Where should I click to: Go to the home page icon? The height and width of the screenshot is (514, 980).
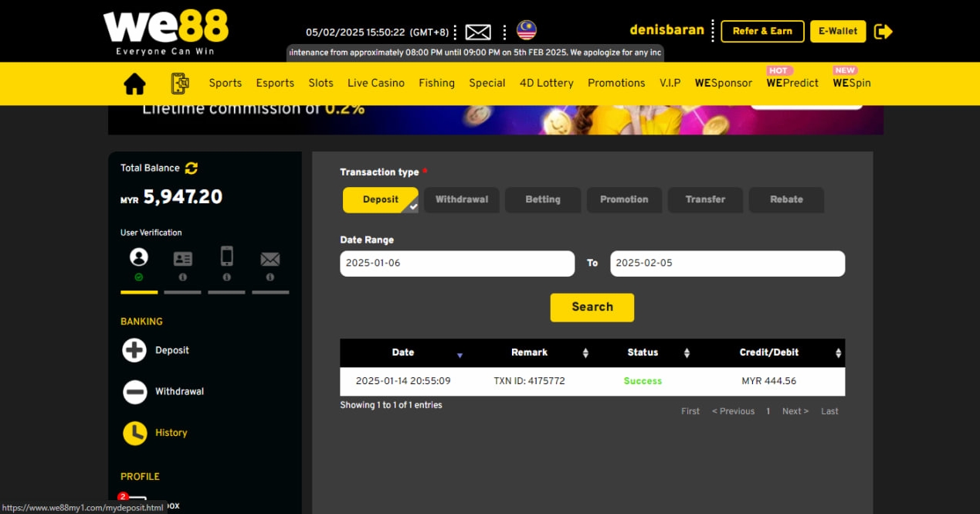pos(134,83)
